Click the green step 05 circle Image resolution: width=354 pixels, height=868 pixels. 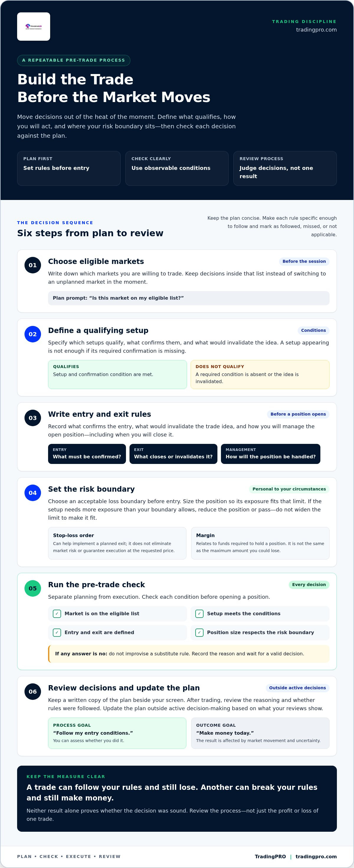[33, 589]
